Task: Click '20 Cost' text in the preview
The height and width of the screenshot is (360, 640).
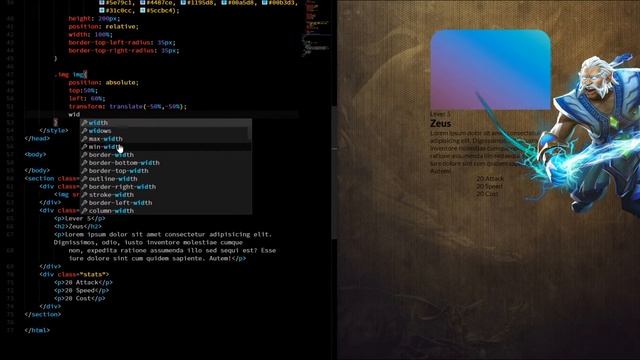Action: click(x=487, y=194)
